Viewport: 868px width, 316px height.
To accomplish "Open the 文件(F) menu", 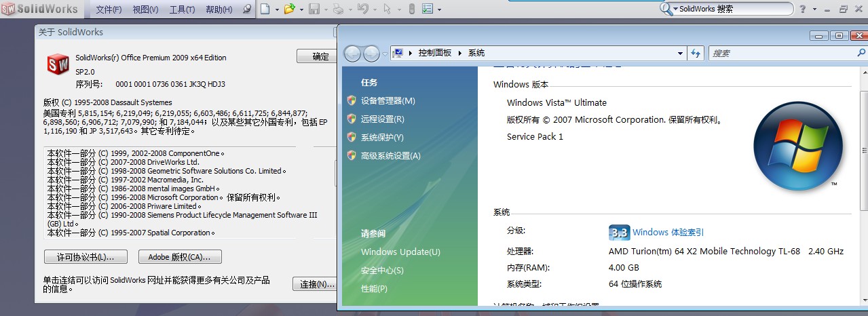I will click(109, 9).
